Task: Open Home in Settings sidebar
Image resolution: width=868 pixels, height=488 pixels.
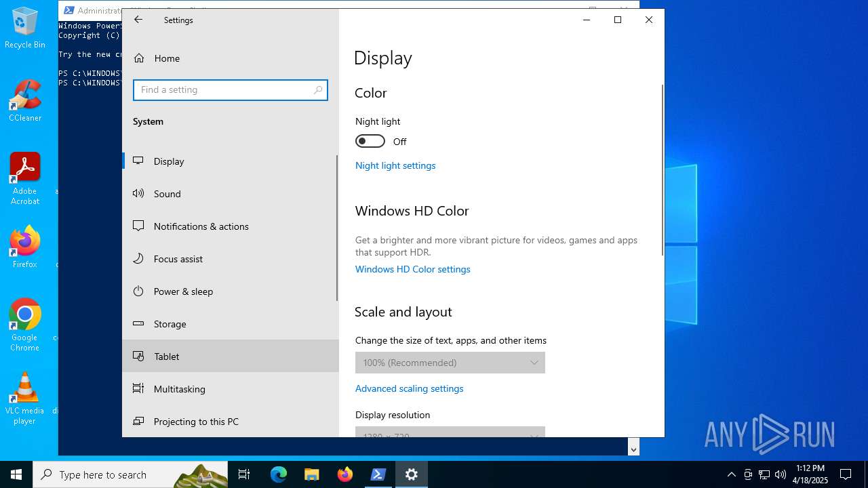Action: point(231,58)
